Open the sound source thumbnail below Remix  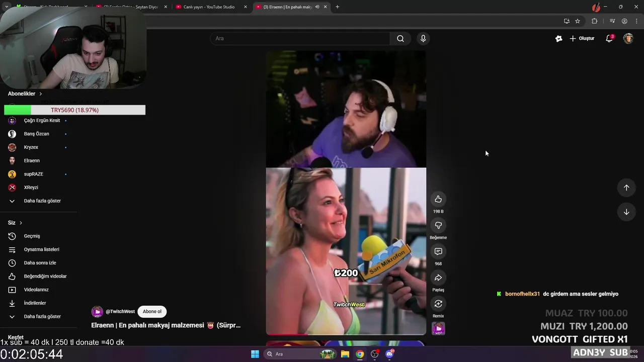click(x=438, y=328)
